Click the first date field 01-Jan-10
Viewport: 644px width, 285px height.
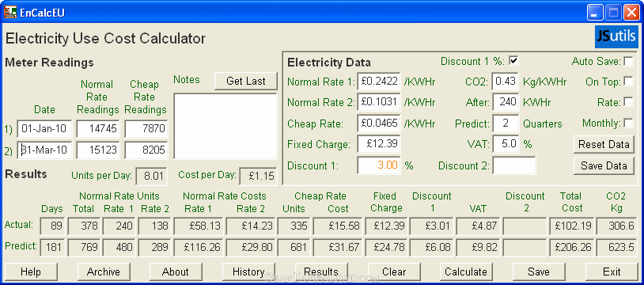click(44, 129)
